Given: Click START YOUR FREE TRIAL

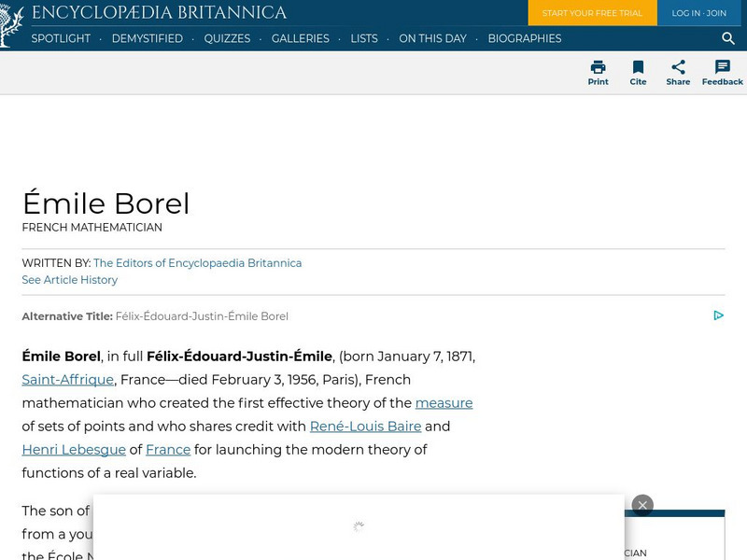Looking at the screenshot, I should [x=592, y=13].
